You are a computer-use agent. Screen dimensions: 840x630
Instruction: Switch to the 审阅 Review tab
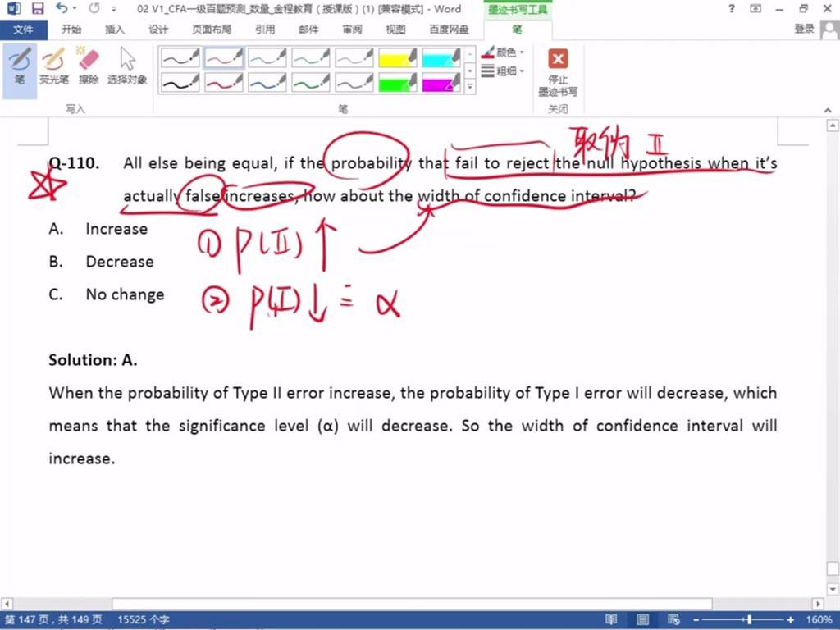352,30
